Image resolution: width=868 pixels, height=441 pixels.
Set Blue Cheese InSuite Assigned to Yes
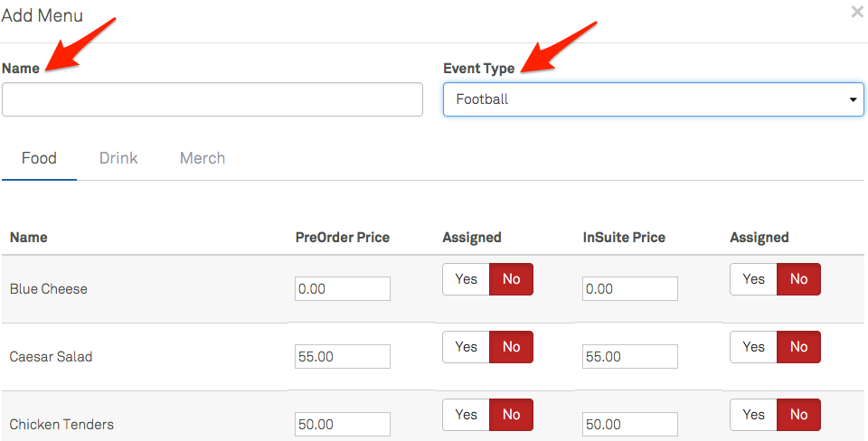pos(753,279)
